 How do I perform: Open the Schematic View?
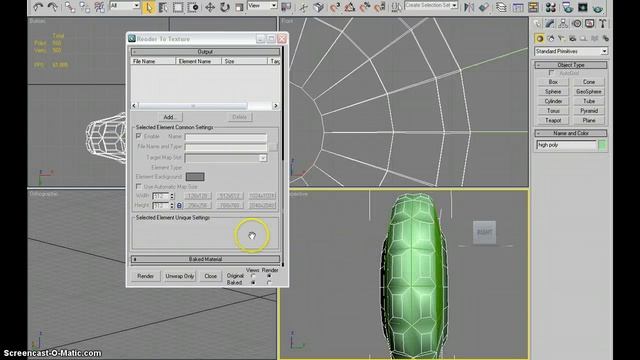click(x=533, y=7)
